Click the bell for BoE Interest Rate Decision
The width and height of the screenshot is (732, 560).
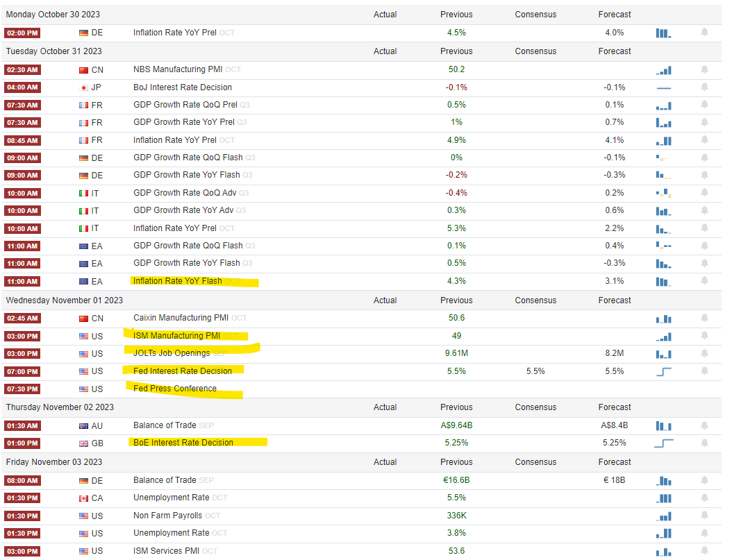coord(704,443)
